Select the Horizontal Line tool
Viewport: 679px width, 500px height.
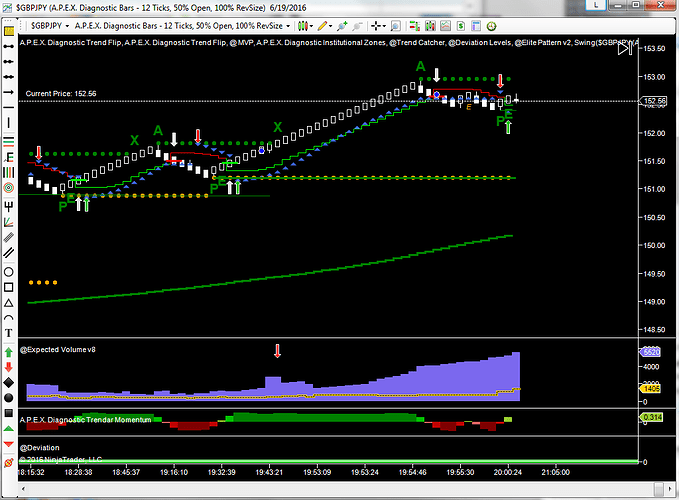(8, 107)
